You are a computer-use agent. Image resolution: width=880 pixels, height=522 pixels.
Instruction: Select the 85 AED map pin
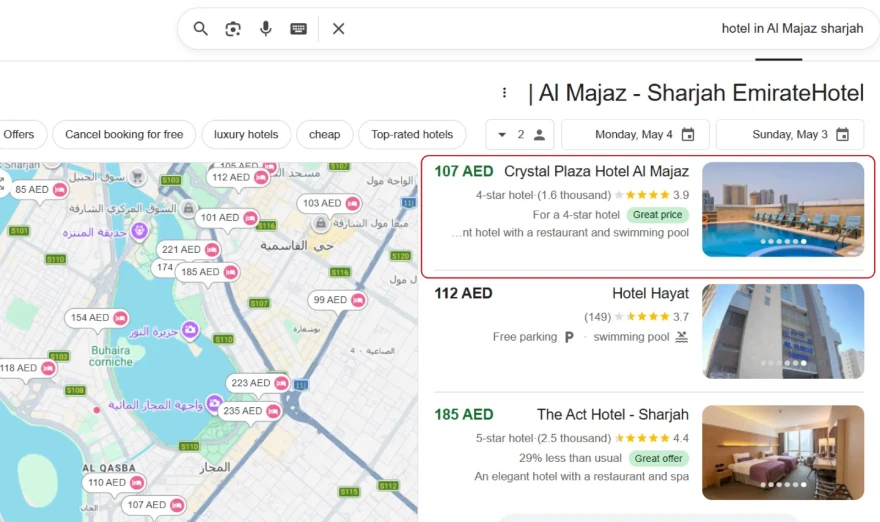(x=40, y=190)
